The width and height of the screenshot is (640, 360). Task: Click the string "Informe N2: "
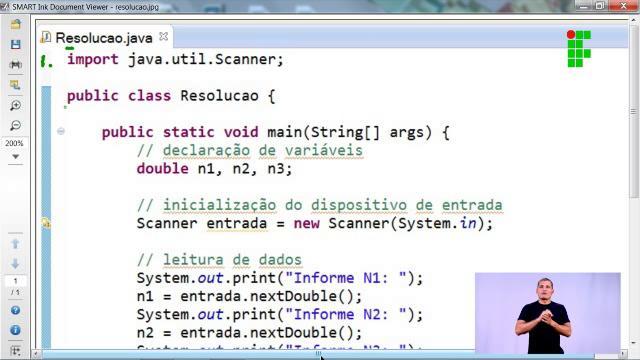click(346, 314)
